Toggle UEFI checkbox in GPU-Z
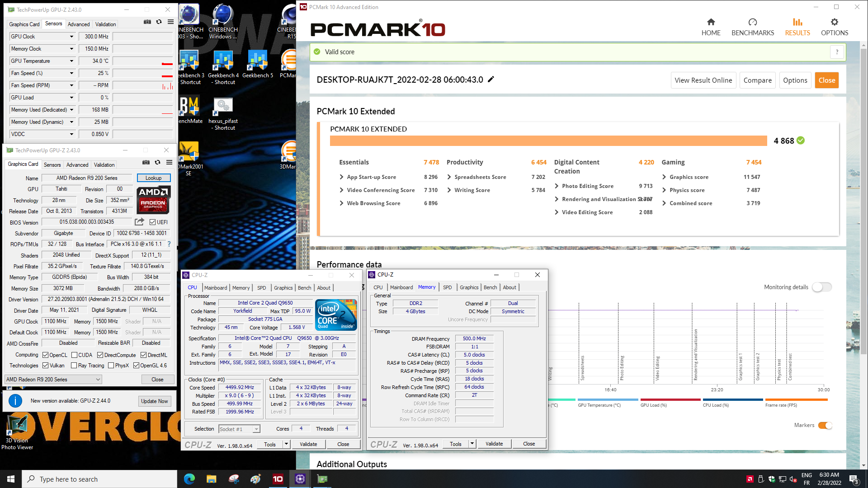Viewport: 868px width, 488px height. click(x=152, y=222)
